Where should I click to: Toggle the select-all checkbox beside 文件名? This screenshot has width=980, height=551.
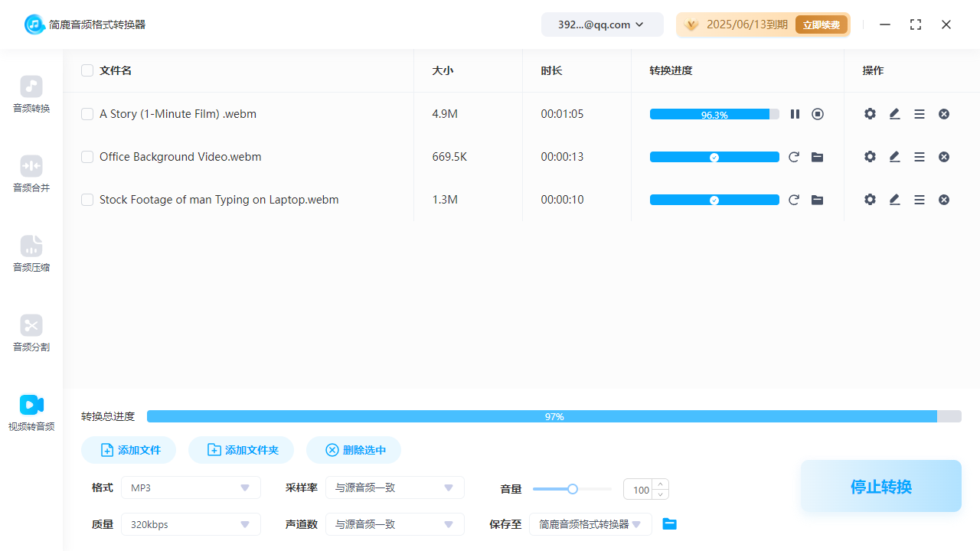(x=87, y=70)
